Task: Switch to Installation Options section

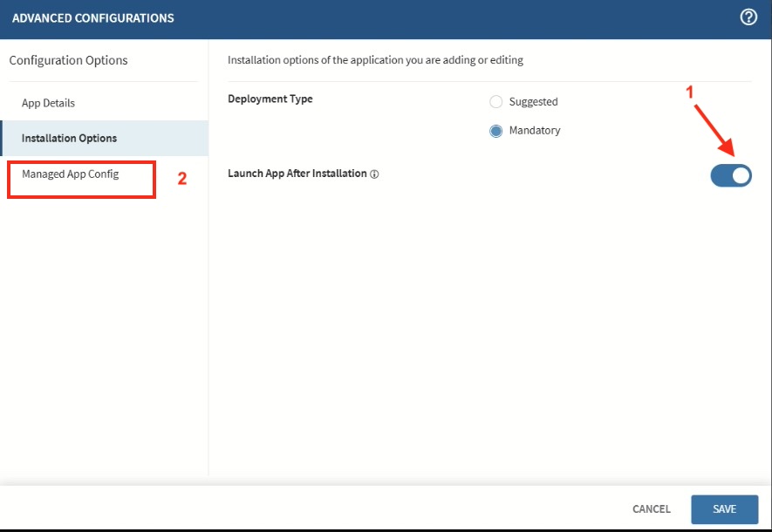Action: 69,138
